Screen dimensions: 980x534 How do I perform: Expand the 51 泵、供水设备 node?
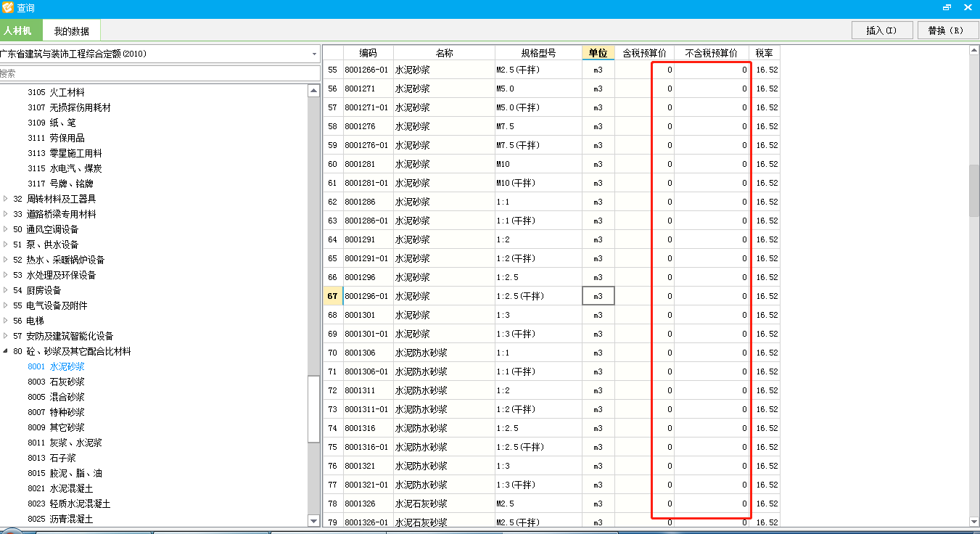[7, 245]
